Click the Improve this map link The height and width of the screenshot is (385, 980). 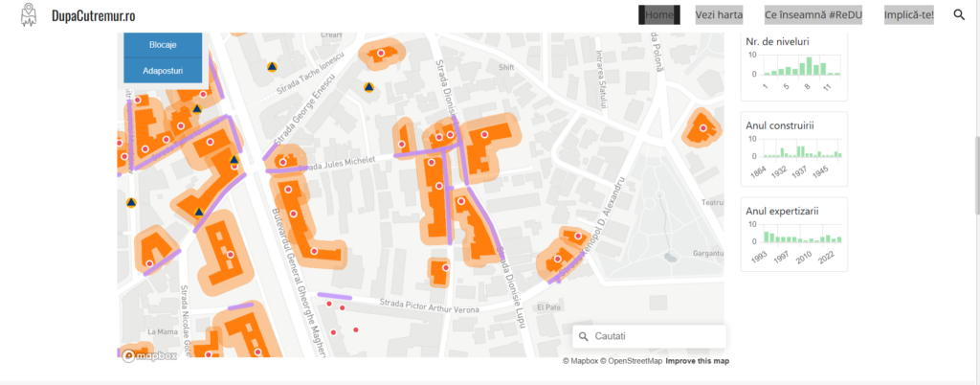click(x=697, y=361)
